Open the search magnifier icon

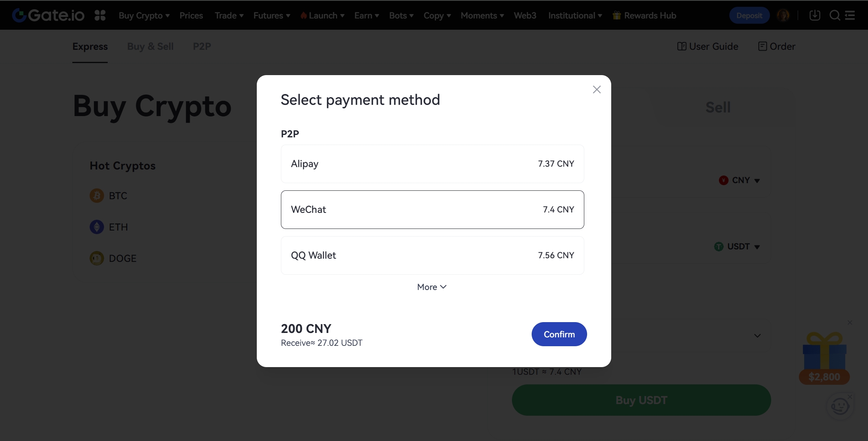835,15
